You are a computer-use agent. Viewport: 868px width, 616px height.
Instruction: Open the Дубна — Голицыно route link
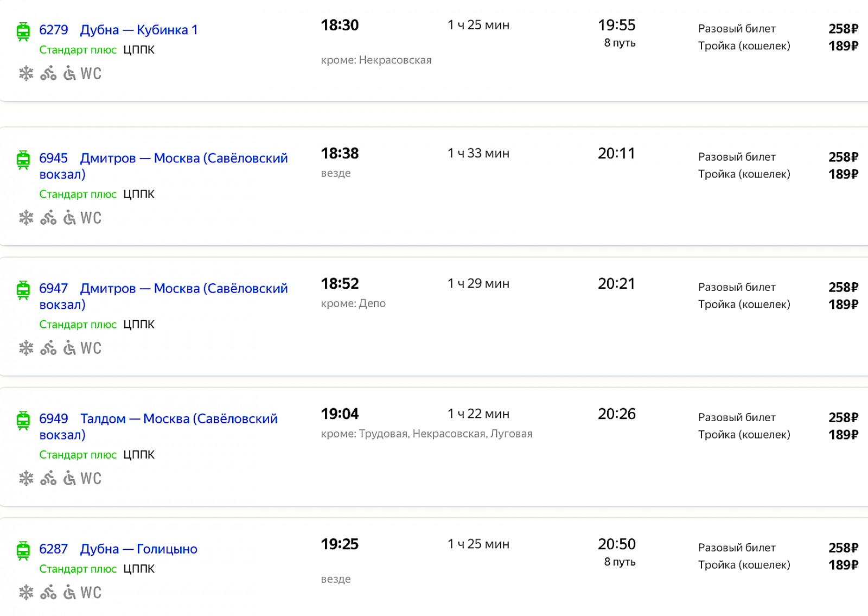point(139,549)
